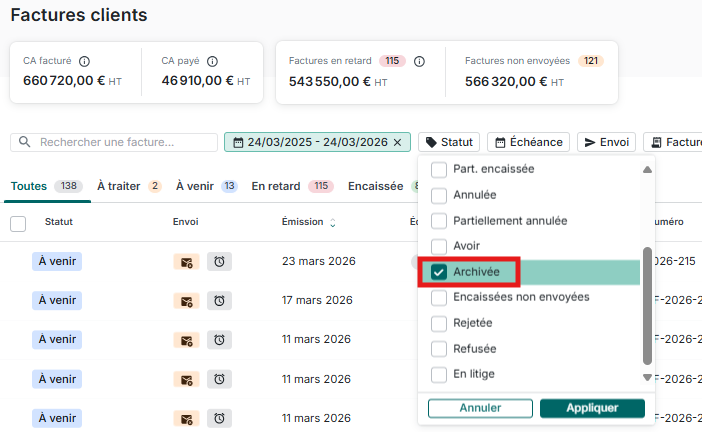Switch to the En retard tab
Viewport: 702px width, 432px height.
click(292, 186)
